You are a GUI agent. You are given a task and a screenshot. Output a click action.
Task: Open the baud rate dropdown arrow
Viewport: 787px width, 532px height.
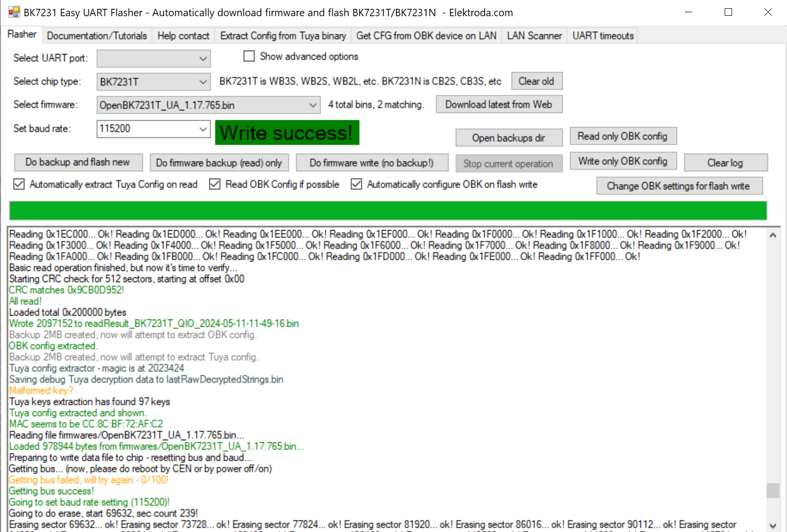coord(203,129)
